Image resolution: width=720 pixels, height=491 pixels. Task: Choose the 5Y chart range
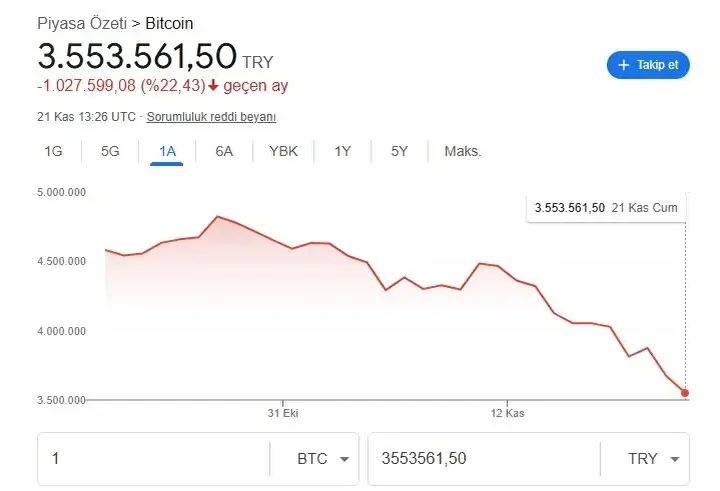(x=399, y=151)
